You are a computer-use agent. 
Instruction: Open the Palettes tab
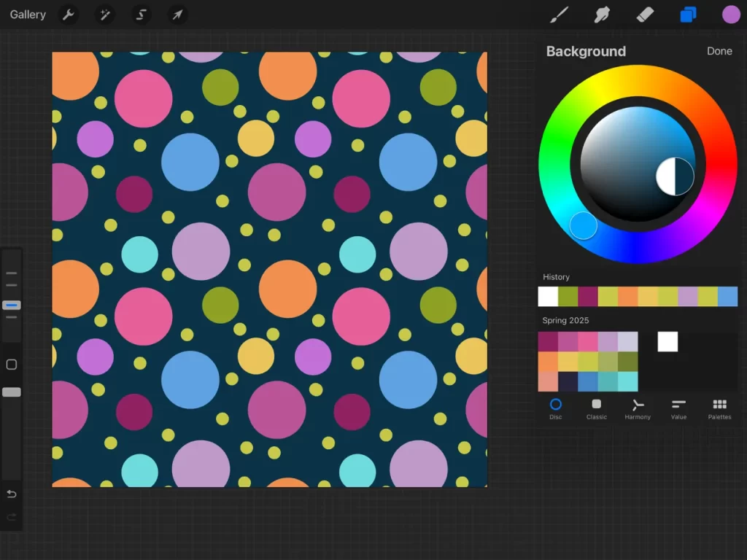click(x=719, y=409)
